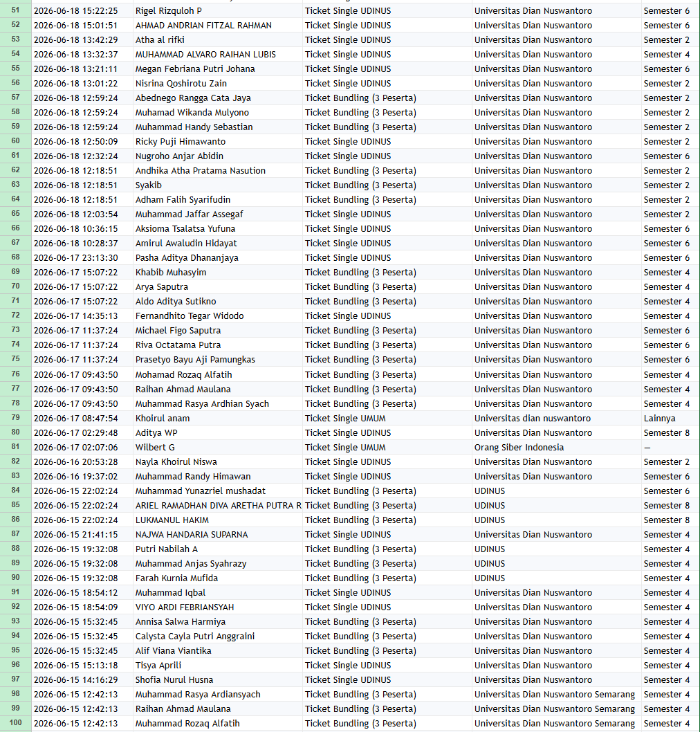Click Universitas Dian Nuswantoro Semarang cell in row 98

point(556,694)
